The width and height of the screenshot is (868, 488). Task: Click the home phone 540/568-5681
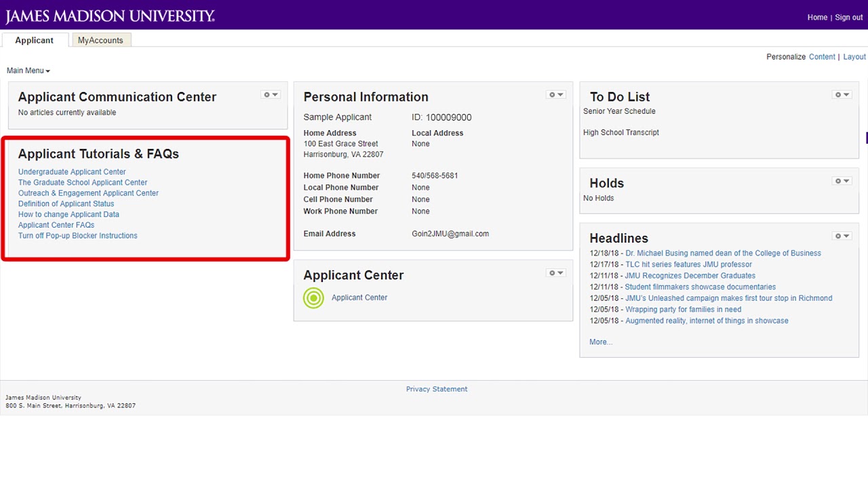(435, 176)
